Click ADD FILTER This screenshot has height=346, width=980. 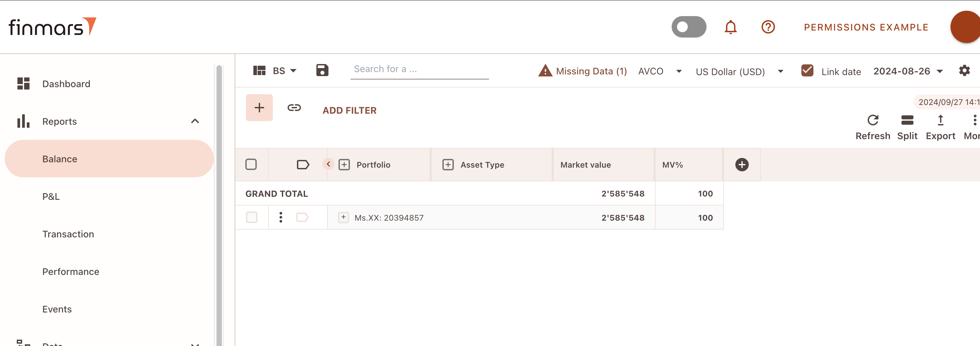click(349, 110)
